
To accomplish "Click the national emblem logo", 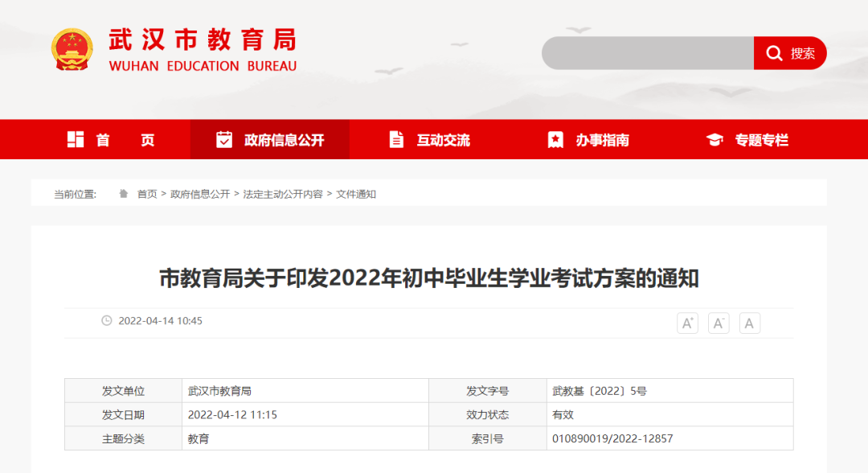I will point(72,51).
